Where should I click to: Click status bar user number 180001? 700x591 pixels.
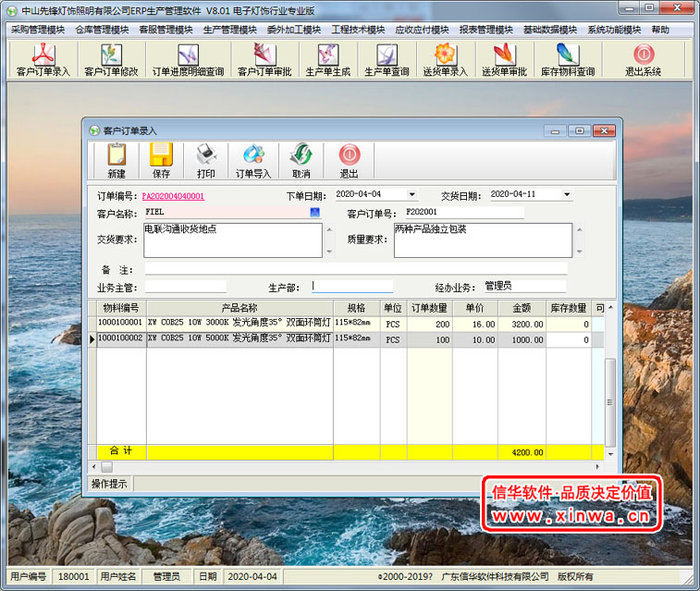coord(74,577)
